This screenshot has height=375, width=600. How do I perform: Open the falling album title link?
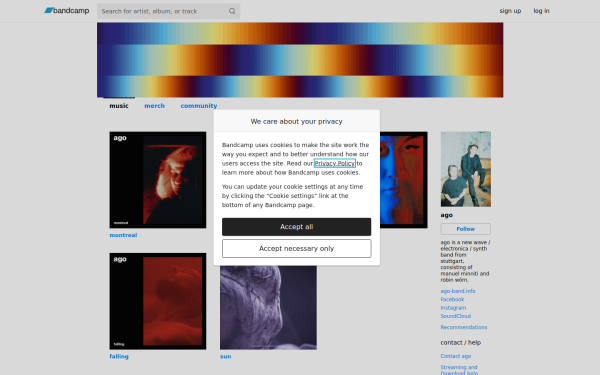click(119, 356)
